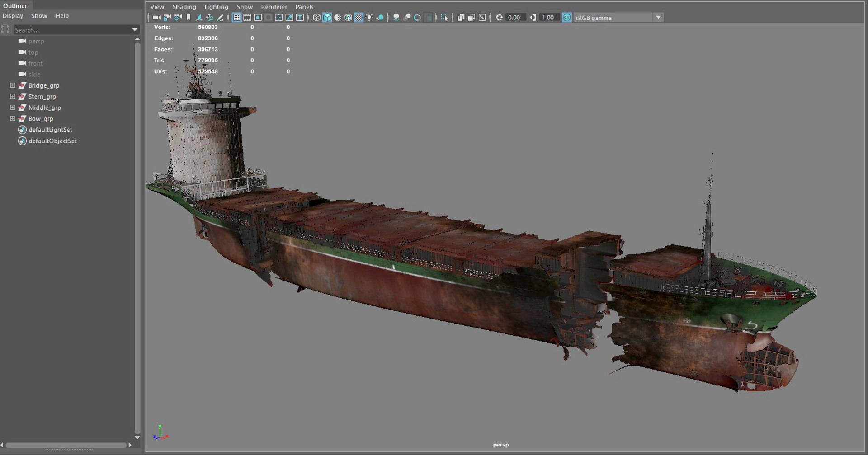The image size is (868, 455).
Task: Expand the Bridge_grp node
Action: (13, 85)
